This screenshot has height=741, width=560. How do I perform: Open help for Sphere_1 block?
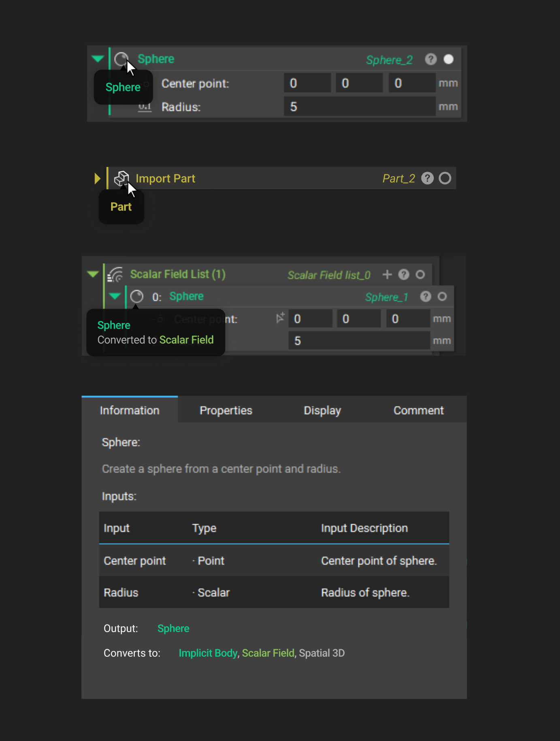[426, 297]
